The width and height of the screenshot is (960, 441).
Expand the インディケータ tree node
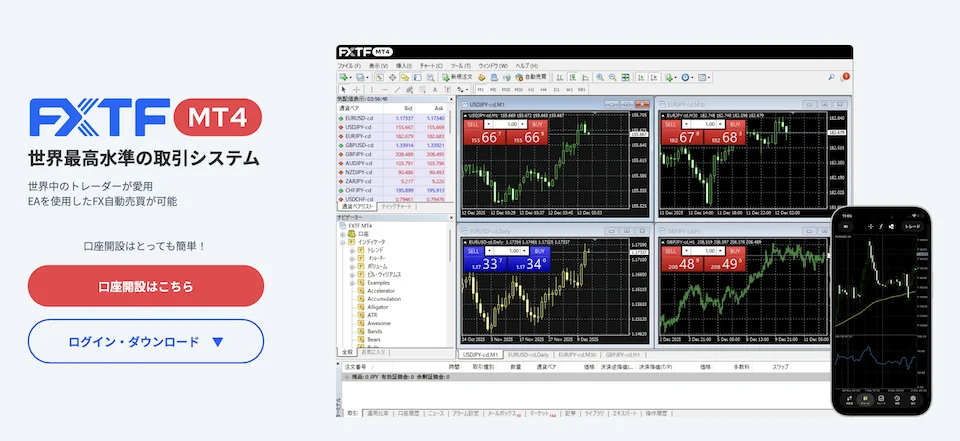point(343,241)
